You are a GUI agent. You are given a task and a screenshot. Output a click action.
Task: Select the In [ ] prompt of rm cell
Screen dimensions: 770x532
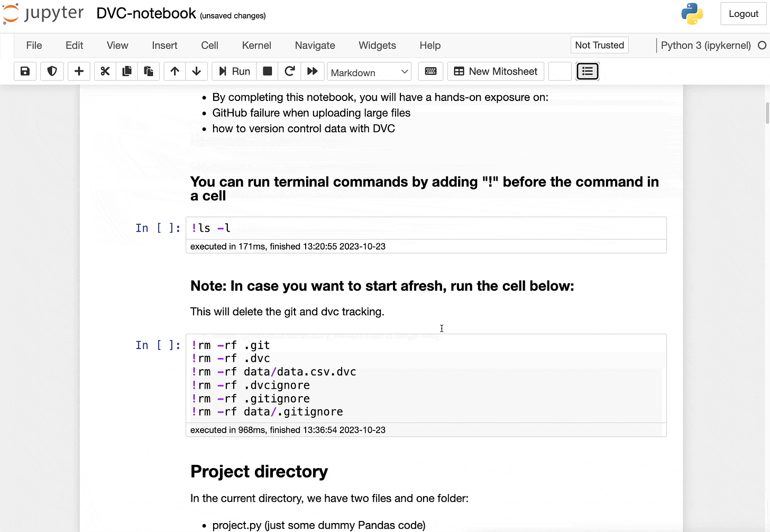click(x=158, y=345)
